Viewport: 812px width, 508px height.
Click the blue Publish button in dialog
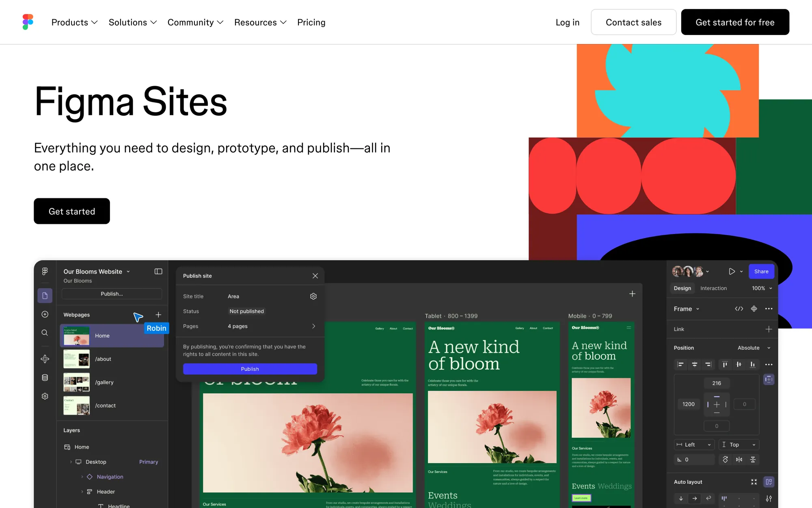[250, 369]
